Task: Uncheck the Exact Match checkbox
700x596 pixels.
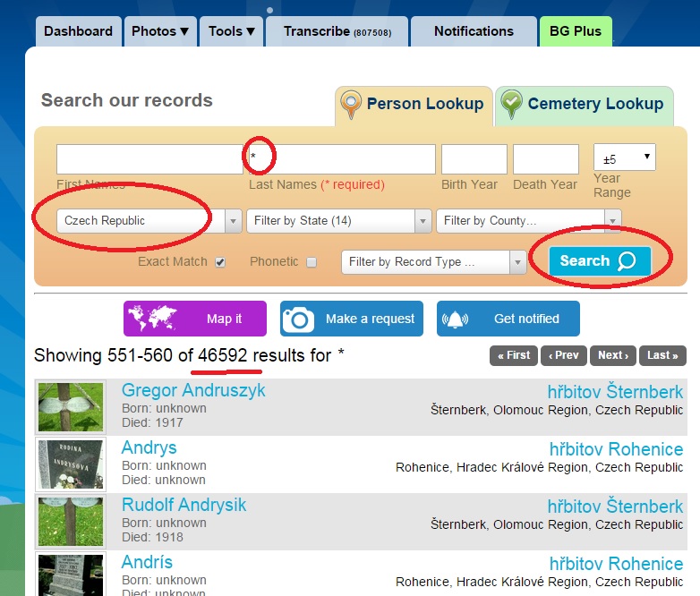Action: (220, 262)
